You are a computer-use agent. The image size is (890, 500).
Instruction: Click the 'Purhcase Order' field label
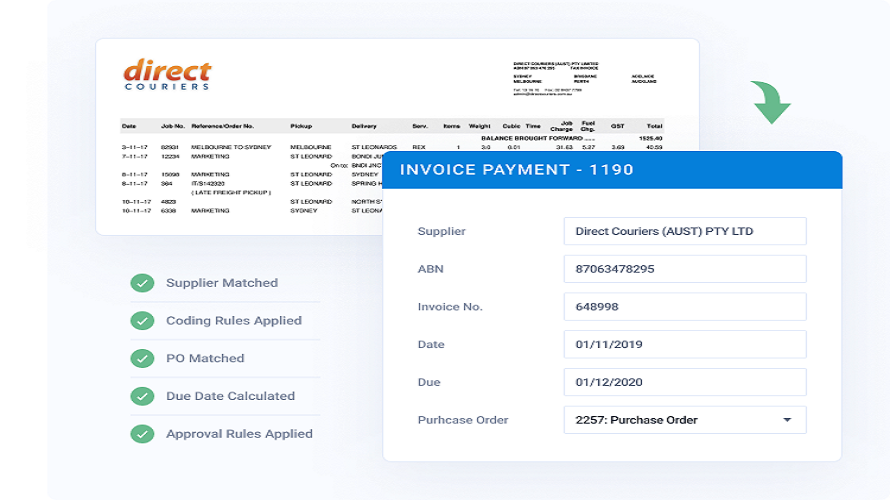point(463,420)
